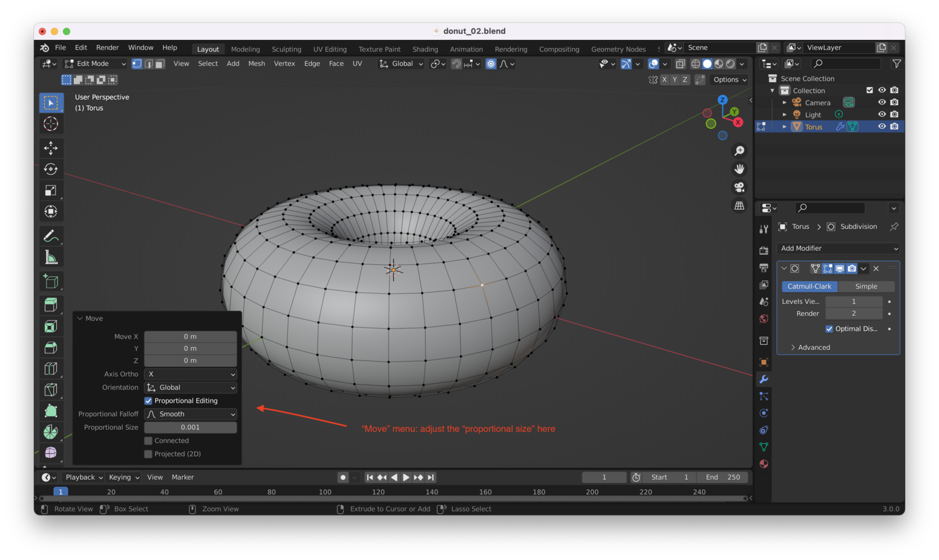Select the Simple subdivision type
This screenshot has width=939, height=560.
pyautogui.click(x=866, y=287)
